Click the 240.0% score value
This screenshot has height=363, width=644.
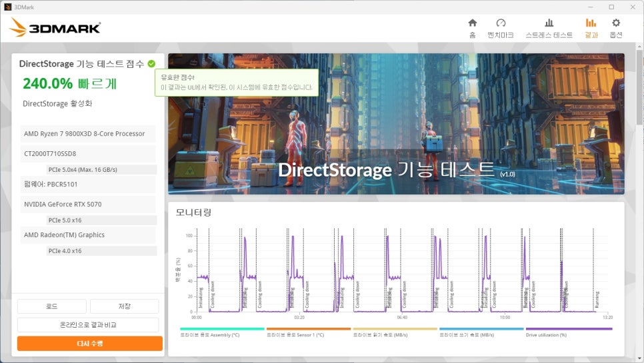coord(47,84)
